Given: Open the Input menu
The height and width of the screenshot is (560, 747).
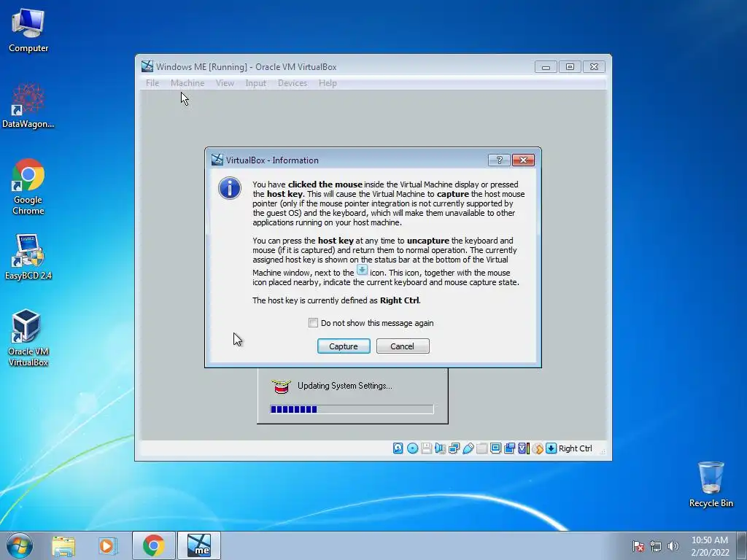Looking at the screenshot, I should point(255,83).
